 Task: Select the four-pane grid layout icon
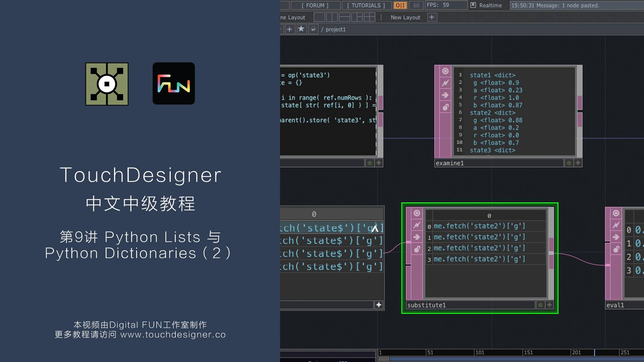369,17
